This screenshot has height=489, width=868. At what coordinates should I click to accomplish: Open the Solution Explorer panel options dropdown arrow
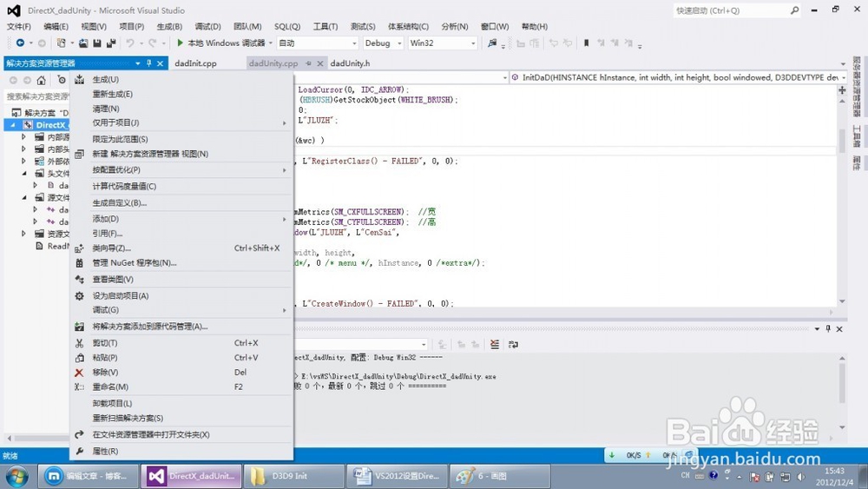pos(138,63)
